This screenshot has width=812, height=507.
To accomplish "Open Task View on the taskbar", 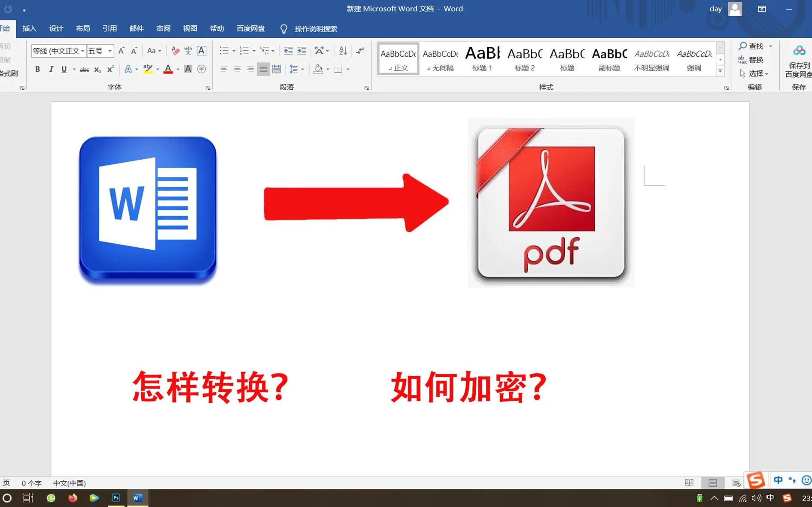I will click(28, 498).
